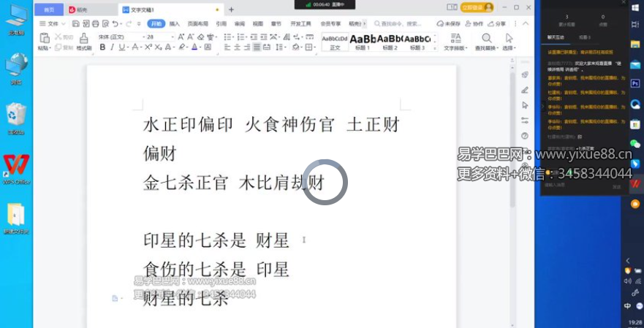Switch to the 页面布局 ribbon tab
644x328 pixels.
click(x=198, y=24)
